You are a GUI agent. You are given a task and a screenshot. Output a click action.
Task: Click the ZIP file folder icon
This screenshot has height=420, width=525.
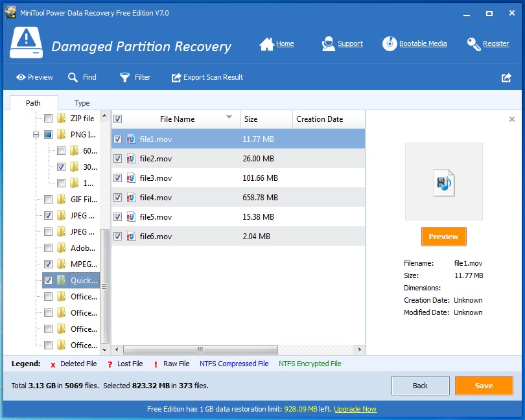pos(62,118)
